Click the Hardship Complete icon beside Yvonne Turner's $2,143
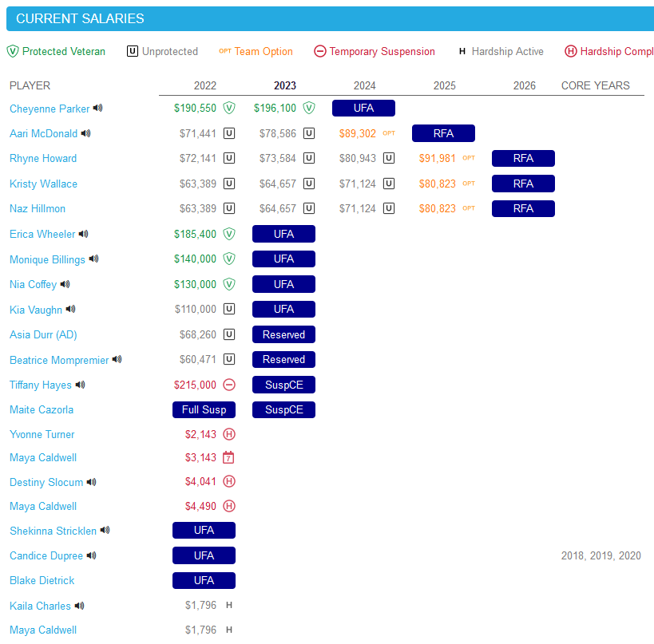The image size is (654, 644). (x=229, y=434)
